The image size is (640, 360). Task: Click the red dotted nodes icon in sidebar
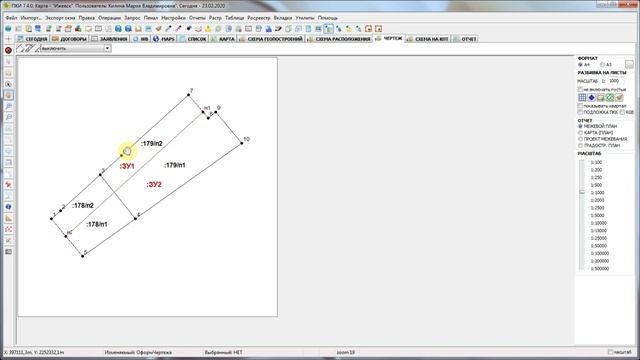point(9,229)
